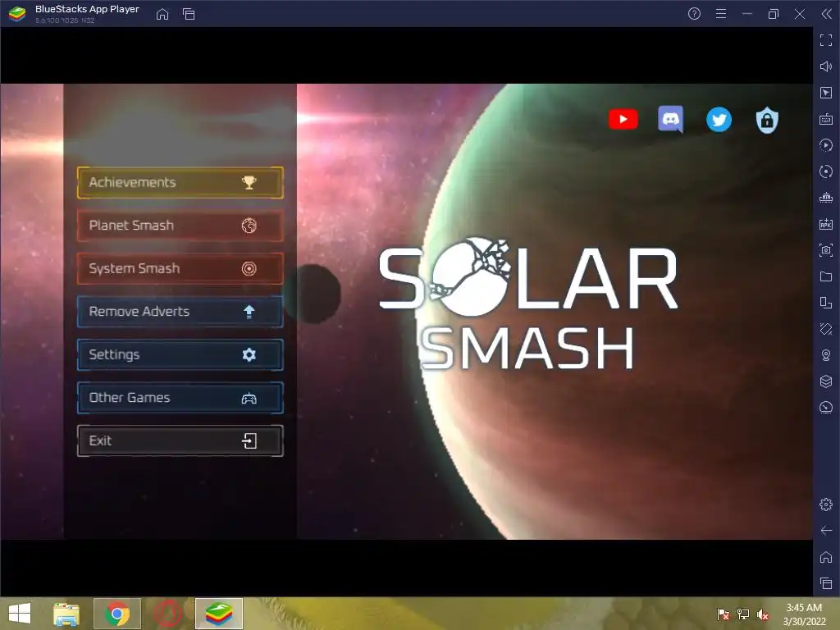The image size is (840, 630).
Task: Click Remove Adverts button
Action: coord(180,312)
